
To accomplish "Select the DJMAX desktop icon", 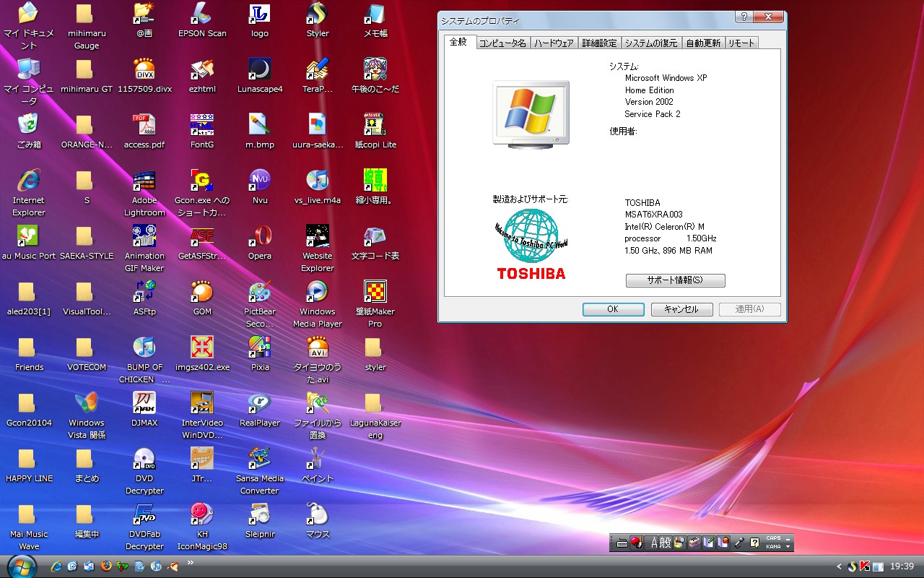I will (144, 410).
